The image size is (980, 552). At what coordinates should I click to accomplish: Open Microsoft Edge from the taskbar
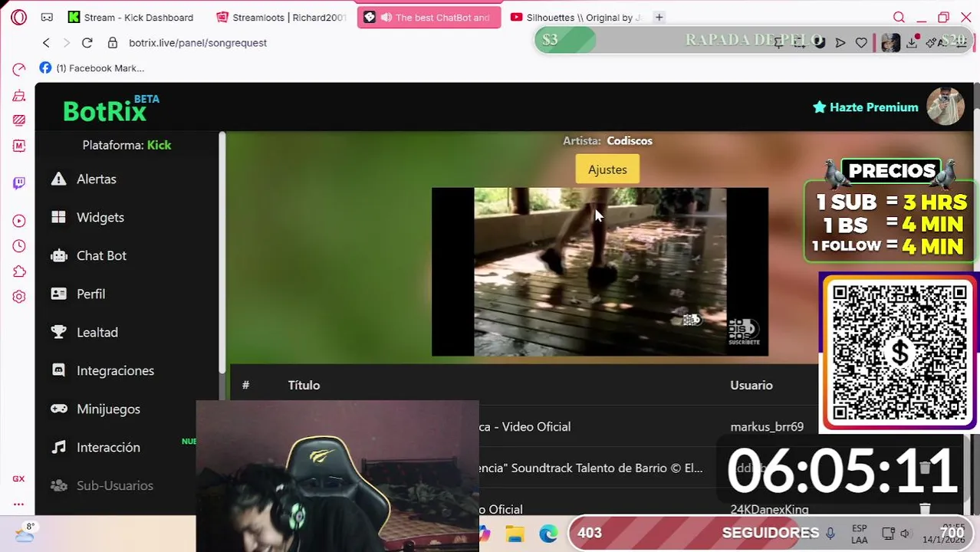point(548,534)
